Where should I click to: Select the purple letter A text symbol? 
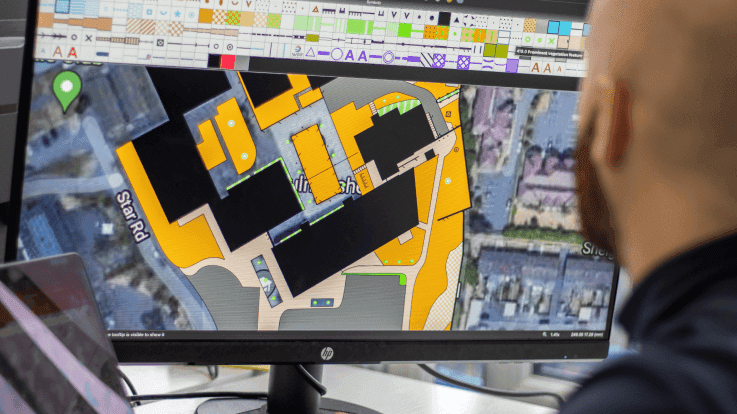349,56
